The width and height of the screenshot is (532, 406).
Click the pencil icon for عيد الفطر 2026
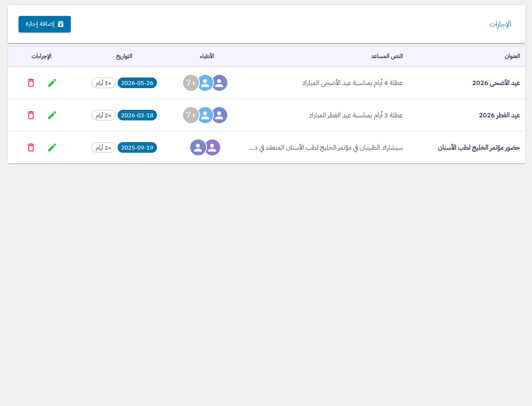52,115
